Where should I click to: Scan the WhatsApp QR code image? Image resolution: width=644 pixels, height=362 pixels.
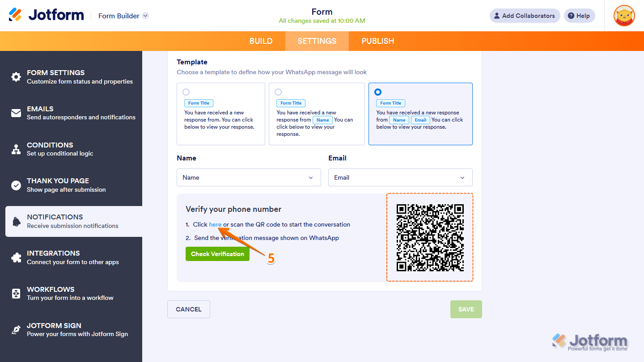(x=430, y=237)
